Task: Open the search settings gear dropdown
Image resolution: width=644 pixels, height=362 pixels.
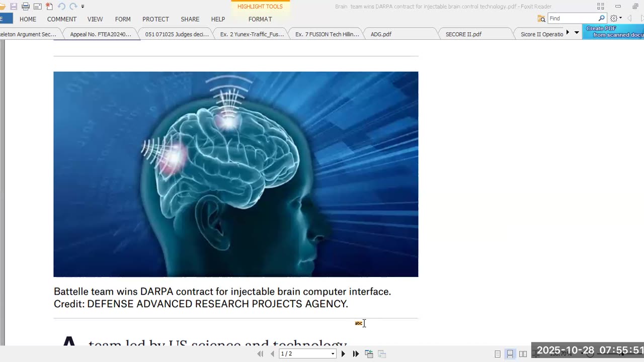Action: coord(616,19)
